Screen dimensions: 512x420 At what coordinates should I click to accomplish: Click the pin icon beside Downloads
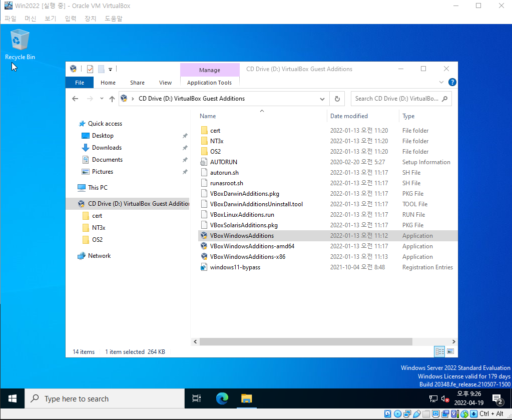point(185,148)
